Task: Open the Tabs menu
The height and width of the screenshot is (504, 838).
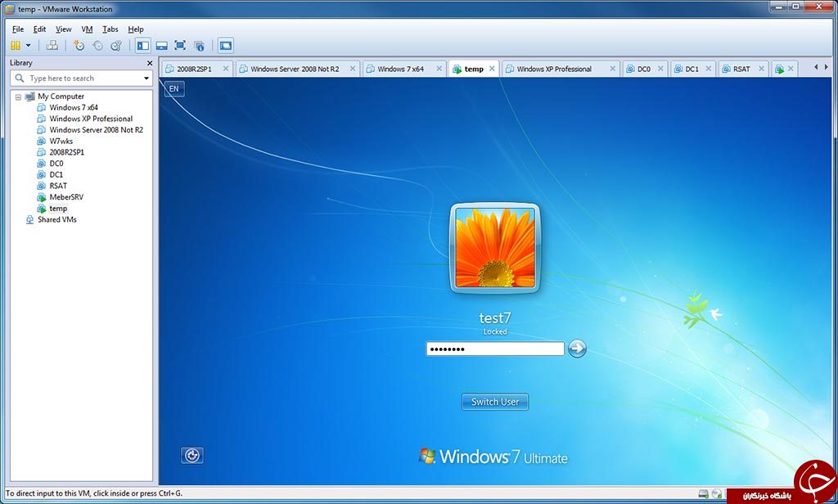Action: (x=110, y=29)
